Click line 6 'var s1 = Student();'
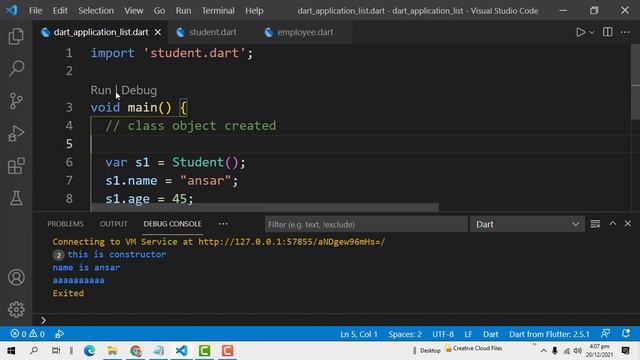This screenshot has width=640, height=360. [176, 162]
